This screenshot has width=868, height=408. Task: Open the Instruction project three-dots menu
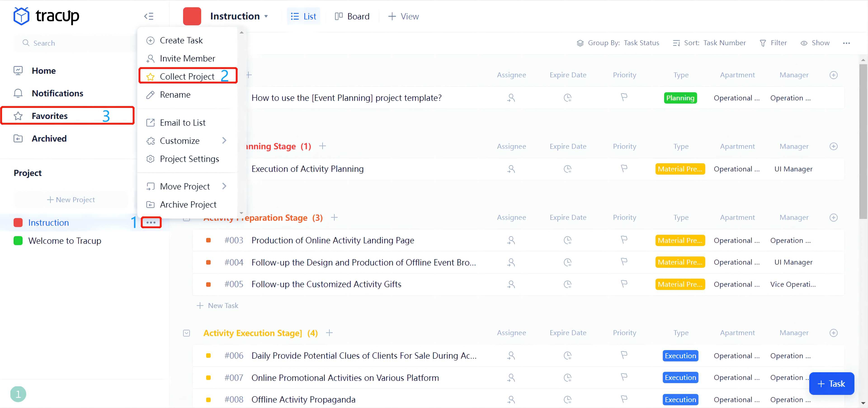[x=151, y=223]
